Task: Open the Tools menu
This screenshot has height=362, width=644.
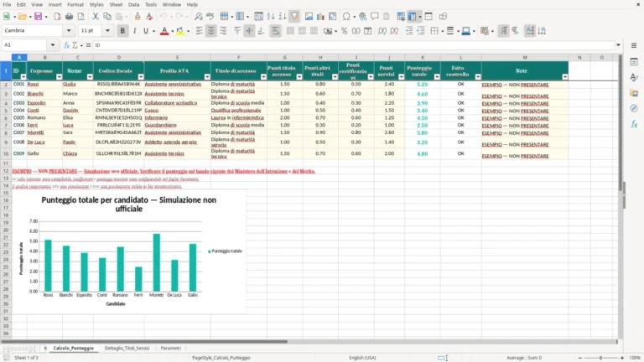Action: click(x=151, y=4)
